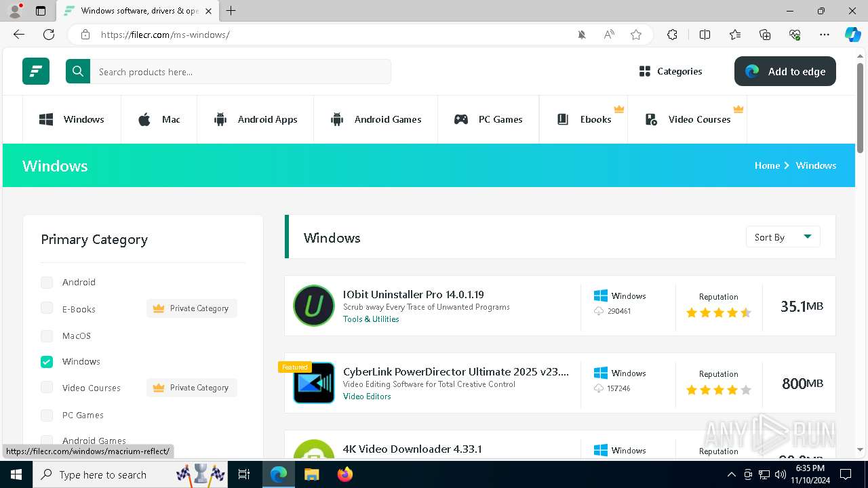This screenshot has height=488, width=868.
Task: Open the IObit Uninstaller Pro 14.0.1.19 title
Action: 414,295
